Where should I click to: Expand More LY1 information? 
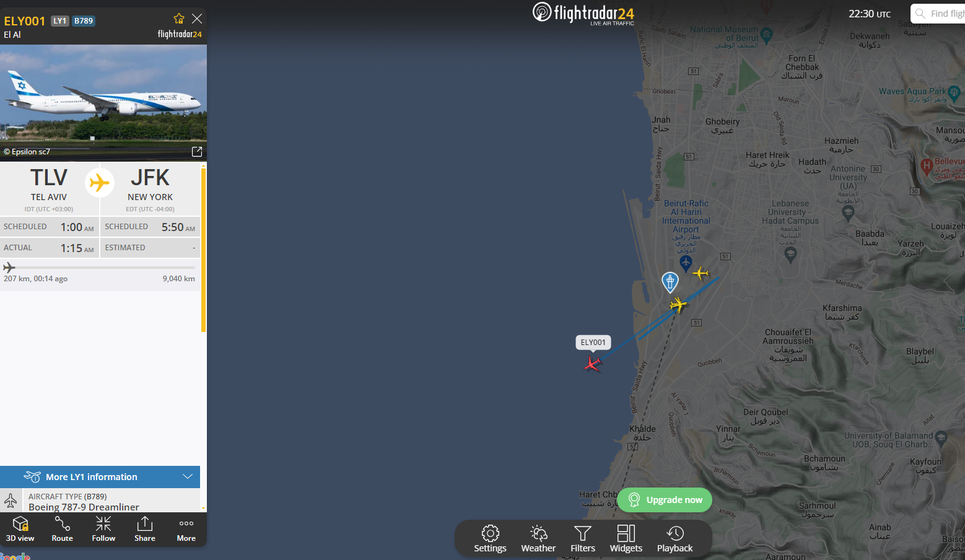click(100, 477)
